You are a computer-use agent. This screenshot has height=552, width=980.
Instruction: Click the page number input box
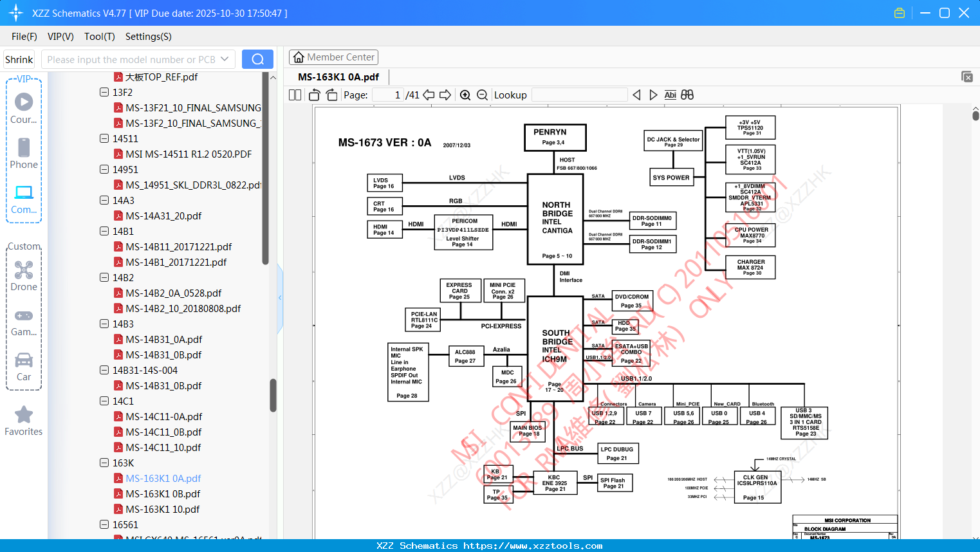pyautogui.click(x=389, y=95)
